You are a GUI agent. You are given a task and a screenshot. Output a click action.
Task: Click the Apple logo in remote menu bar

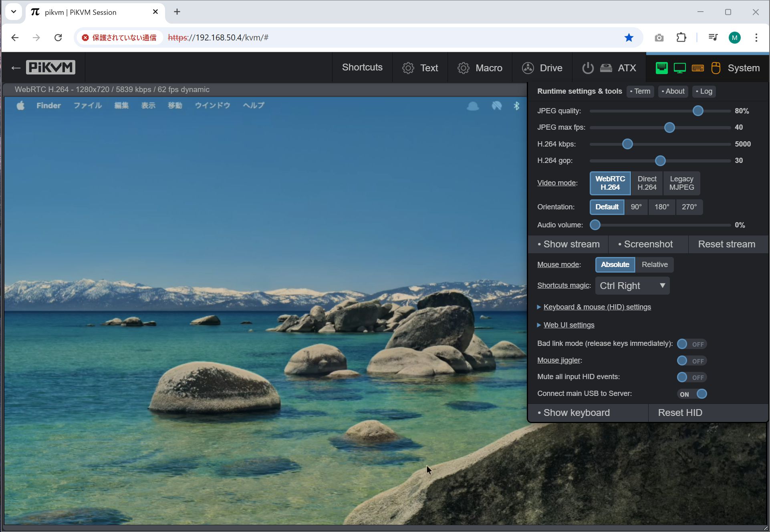(20, 106)
